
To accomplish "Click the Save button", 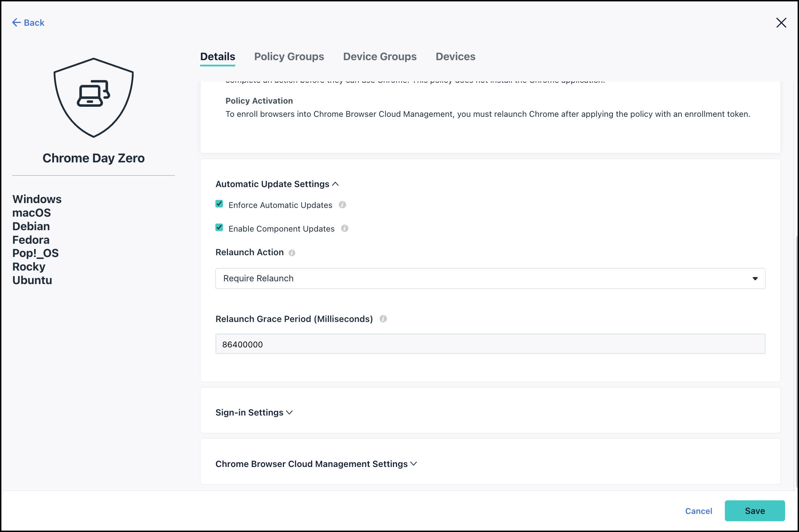I will (754, 510).
